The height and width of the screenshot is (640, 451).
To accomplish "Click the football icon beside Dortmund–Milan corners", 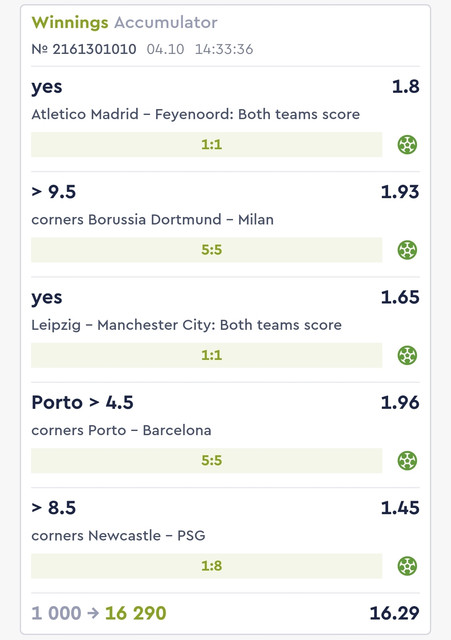I will coord(407,250).
